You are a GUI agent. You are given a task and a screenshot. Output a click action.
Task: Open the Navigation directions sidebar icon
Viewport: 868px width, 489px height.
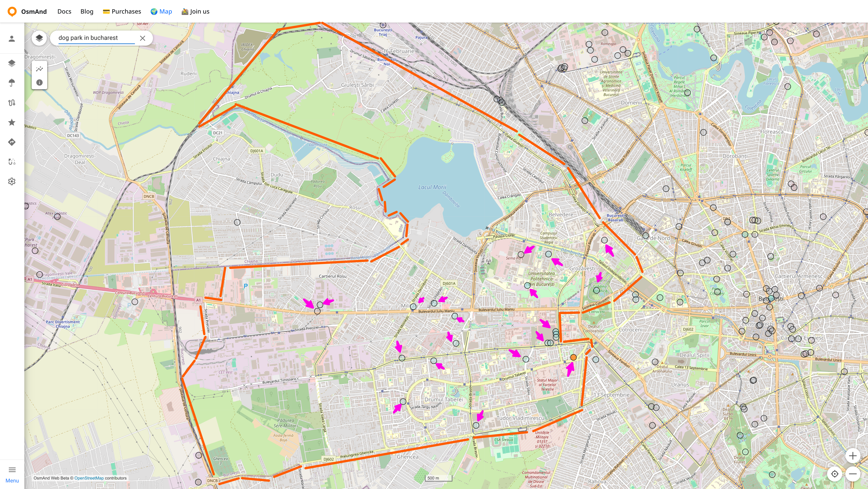[x=12, y=142]
